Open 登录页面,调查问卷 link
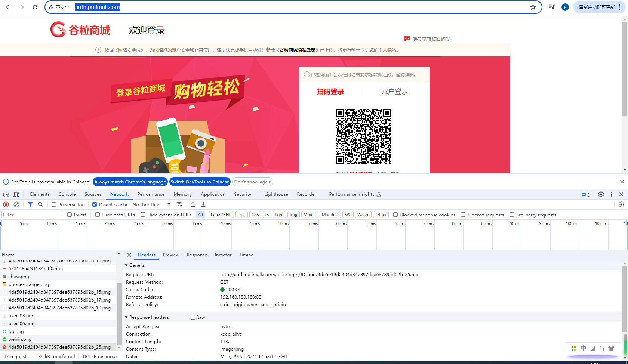 pyautogui.click(x=431, y=39)
